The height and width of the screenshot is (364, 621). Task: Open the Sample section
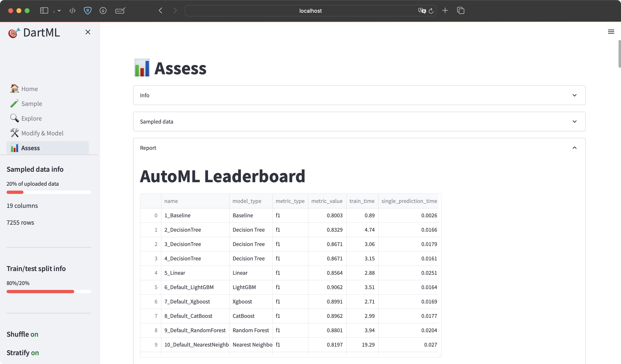pos(32,104)
